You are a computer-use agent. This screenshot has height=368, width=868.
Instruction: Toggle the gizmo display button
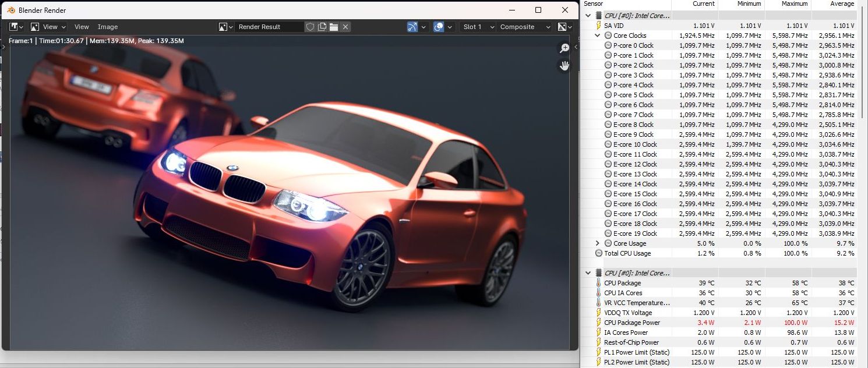coord(412,27)
